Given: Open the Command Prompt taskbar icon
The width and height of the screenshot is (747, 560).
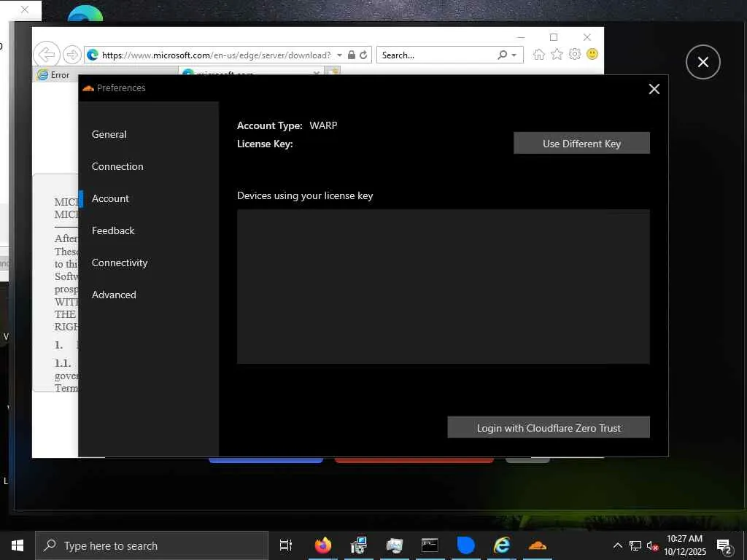Looking at the screenshot, I should (430, 545).
